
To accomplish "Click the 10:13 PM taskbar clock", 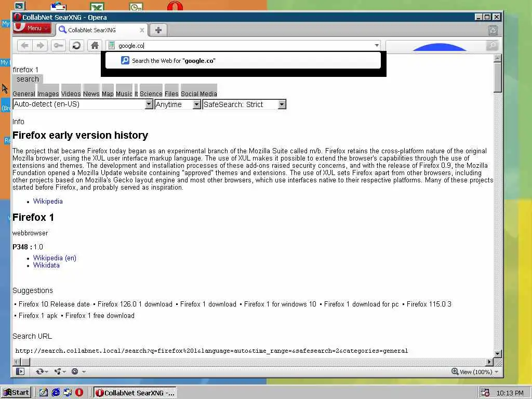I will point(510,393).
